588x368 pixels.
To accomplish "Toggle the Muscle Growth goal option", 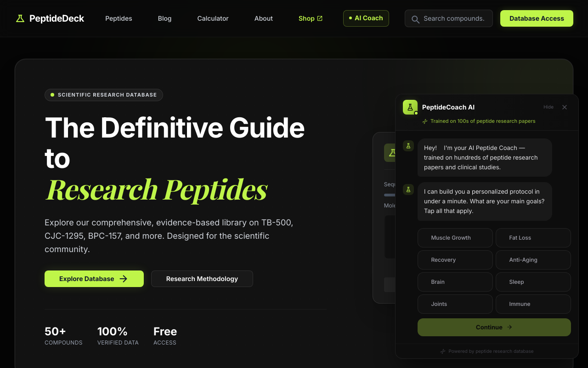I will [x=455, y=238].
